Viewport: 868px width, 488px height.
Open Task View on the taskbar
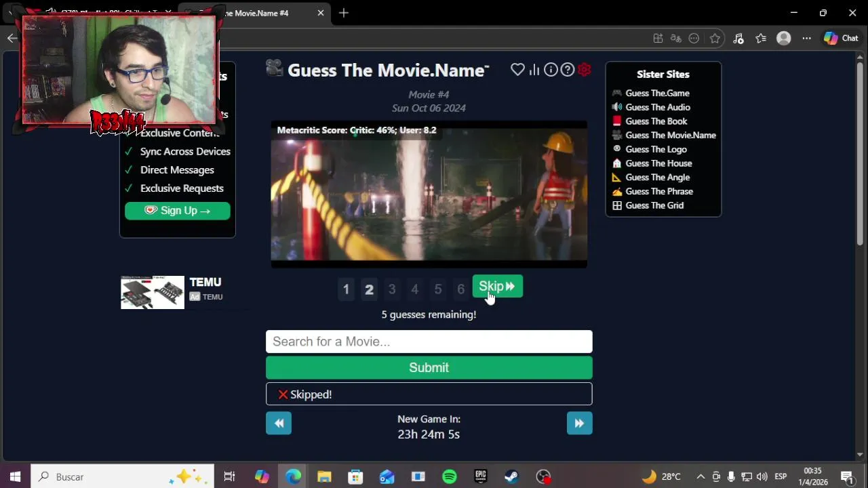[229, 476]
